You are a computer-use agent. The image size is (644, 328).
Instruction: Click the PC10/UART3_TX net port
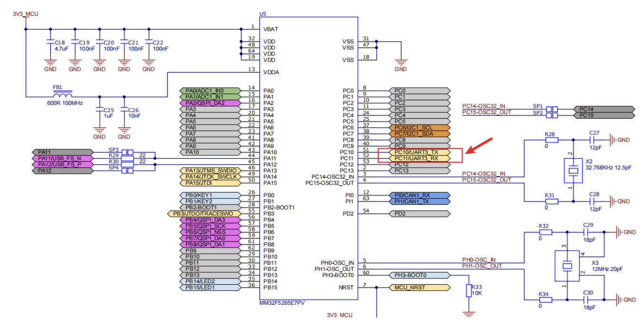[420, 152]
